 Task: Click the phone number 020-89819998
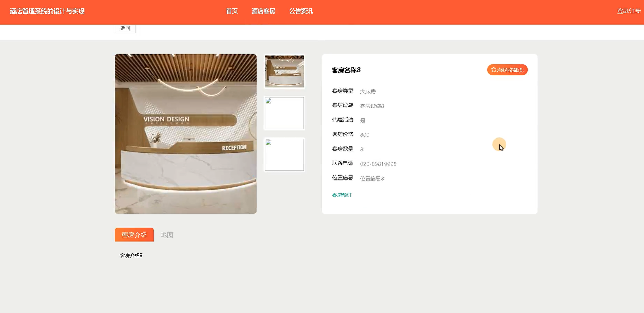pos(378,164)
